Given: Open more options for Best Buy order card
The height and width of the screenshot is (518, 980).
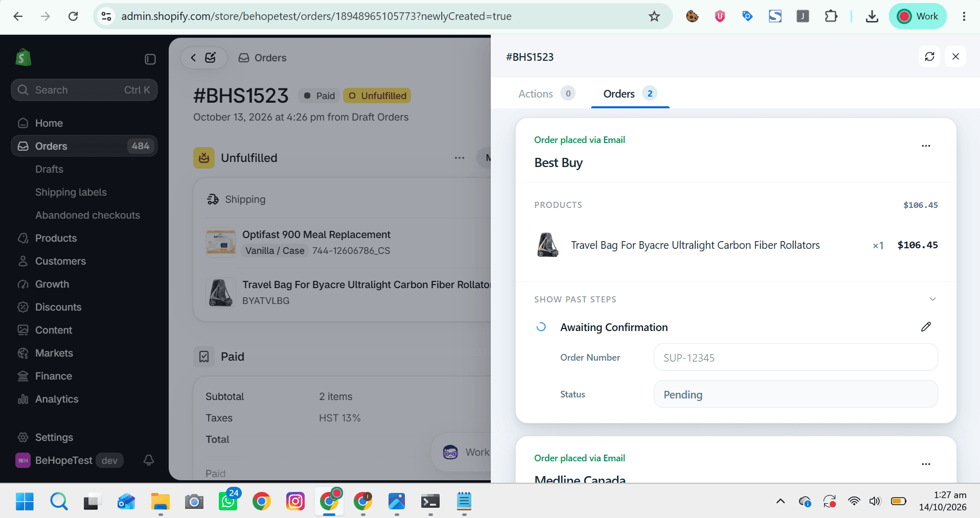Looking at the screenshot, I should tap(926, 146).
